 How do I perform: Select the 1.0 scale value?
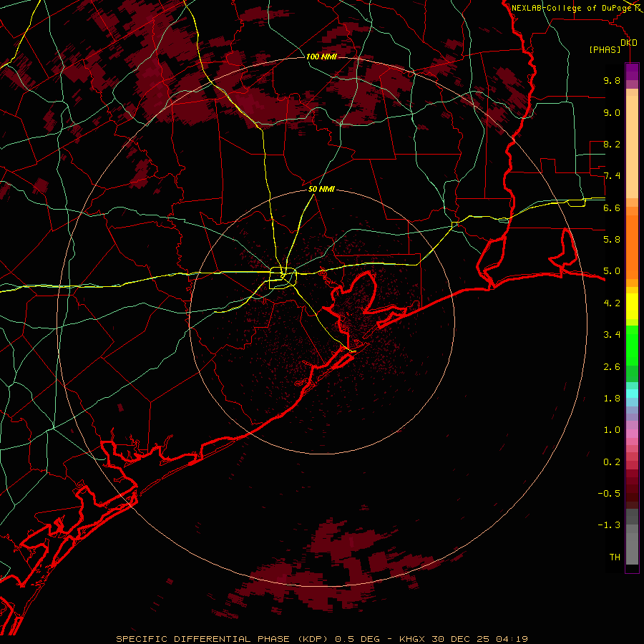pyautogui.click(x=612, y=430)
